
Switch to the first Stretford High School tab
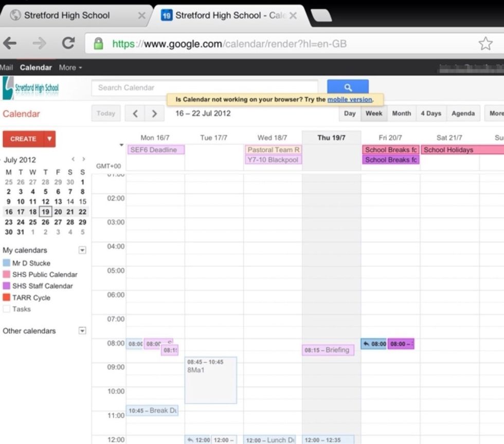click(x=67, y=15)
